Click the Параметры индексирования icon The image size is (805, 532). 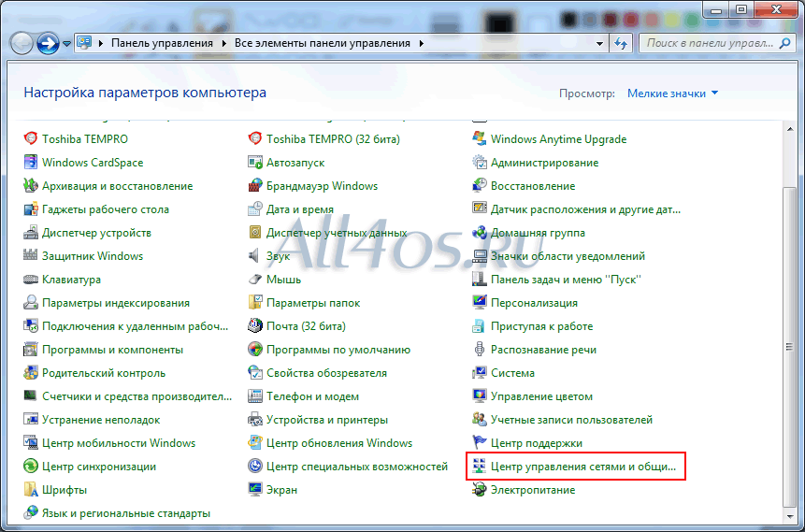point(31,302)
